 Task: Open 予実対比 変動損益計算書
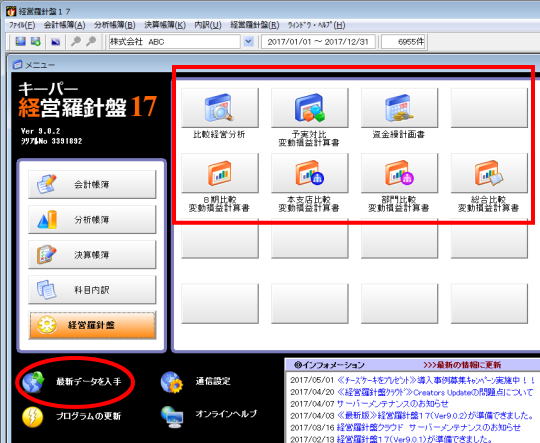pyautogui.click(x=310, y=108)
